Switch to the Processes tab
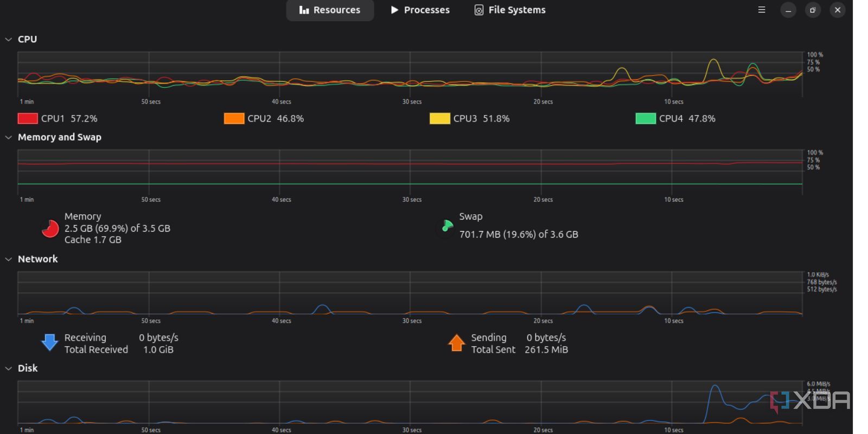The height and width of the screenshot is (434, 868). tap(420, 10)
